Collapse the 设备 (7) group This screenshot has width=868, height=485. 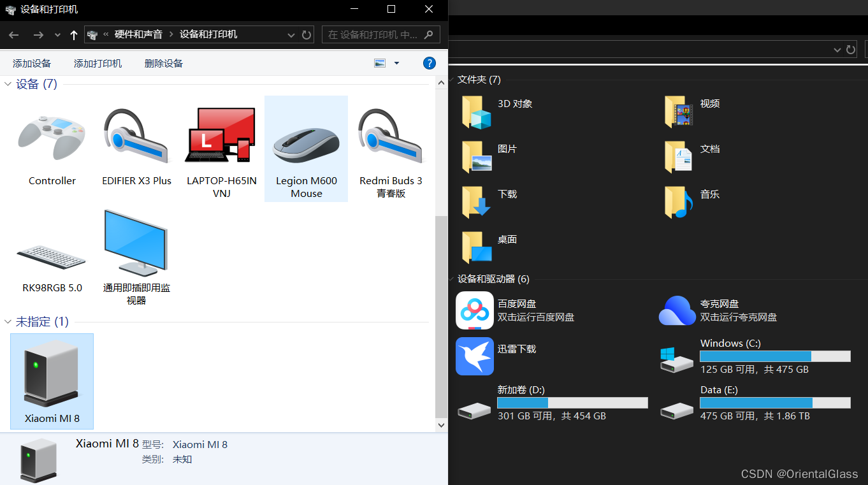(8, 84)
